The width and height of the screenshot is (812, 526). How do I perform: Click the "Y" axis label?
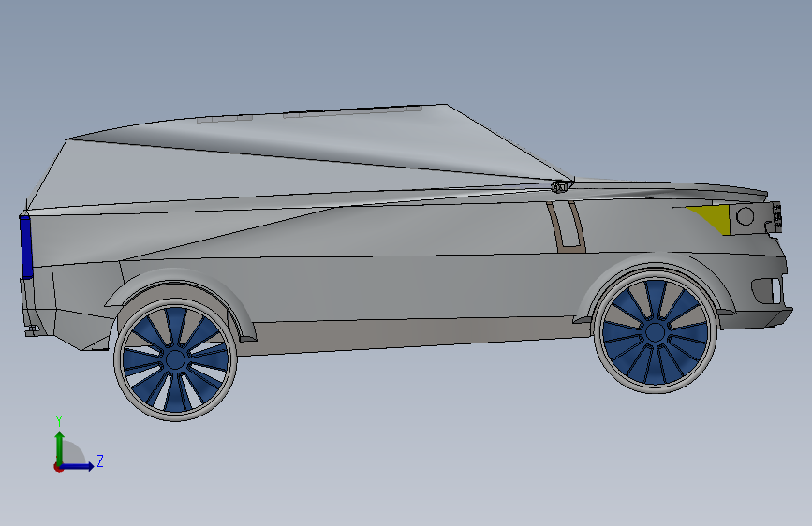(59, 421)
